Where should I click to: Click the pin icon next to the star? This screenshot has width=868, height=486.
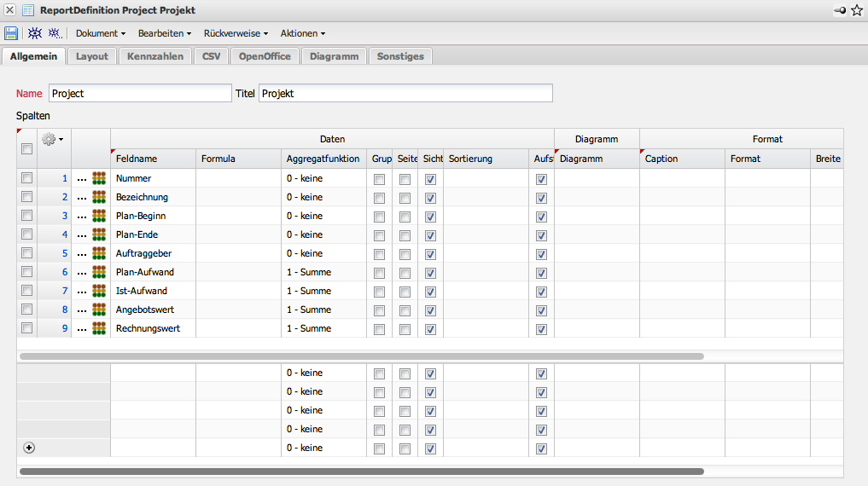(840, 10)
